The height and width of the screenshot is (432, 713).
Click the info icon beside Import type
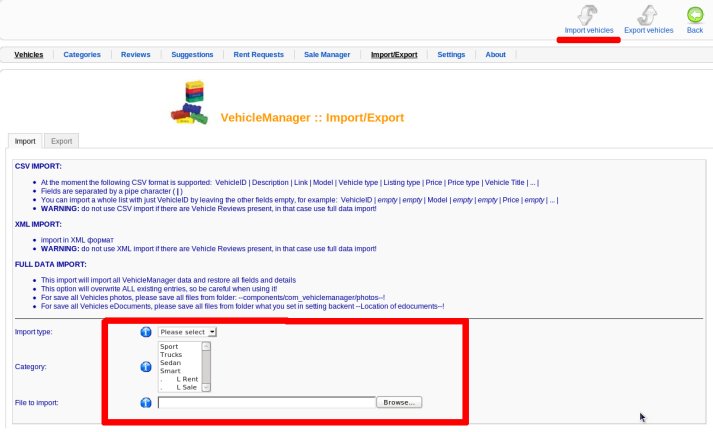146,332
